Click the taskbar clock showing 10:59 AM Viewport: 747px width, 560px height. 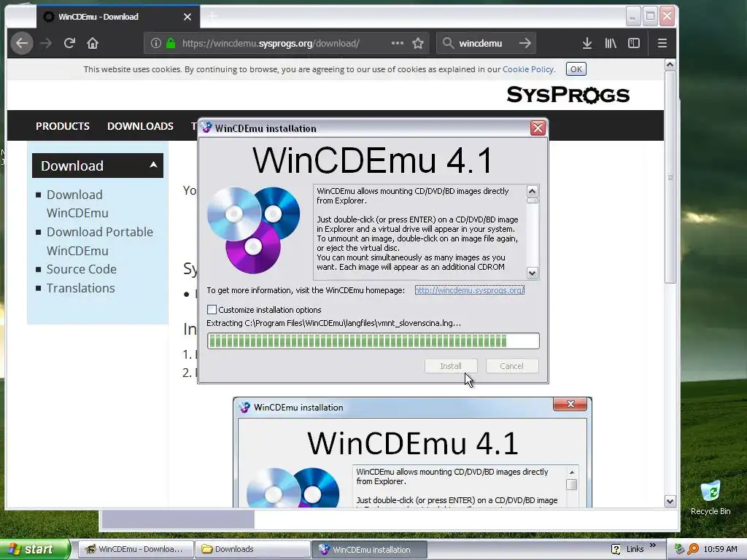720,549
